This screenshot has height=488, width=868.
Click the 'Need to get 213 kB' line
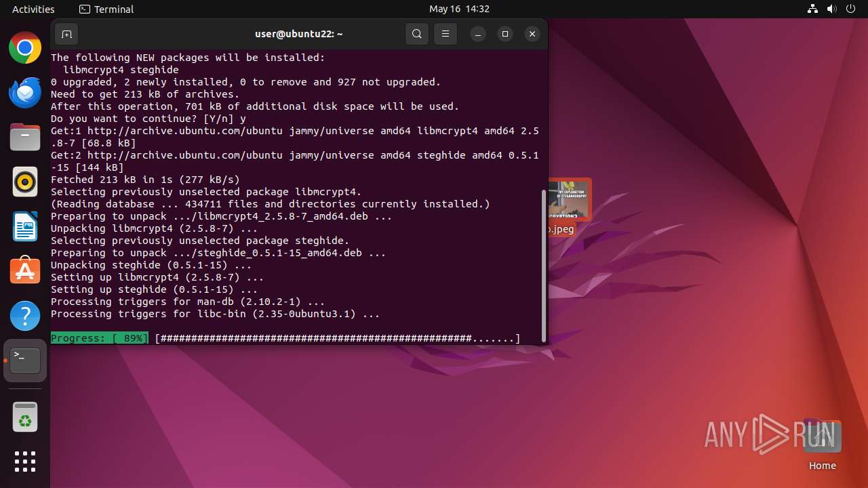[x=145, y=94]
